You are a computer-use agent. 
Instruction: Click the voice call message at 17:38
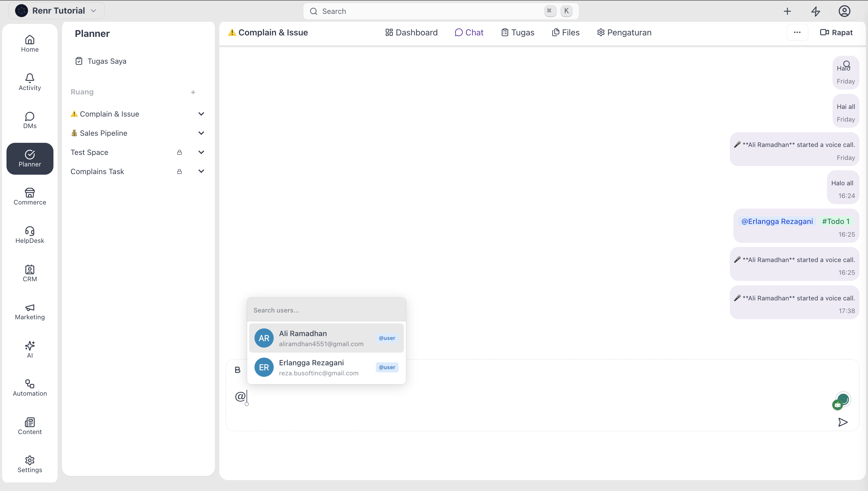click(794, 302)
